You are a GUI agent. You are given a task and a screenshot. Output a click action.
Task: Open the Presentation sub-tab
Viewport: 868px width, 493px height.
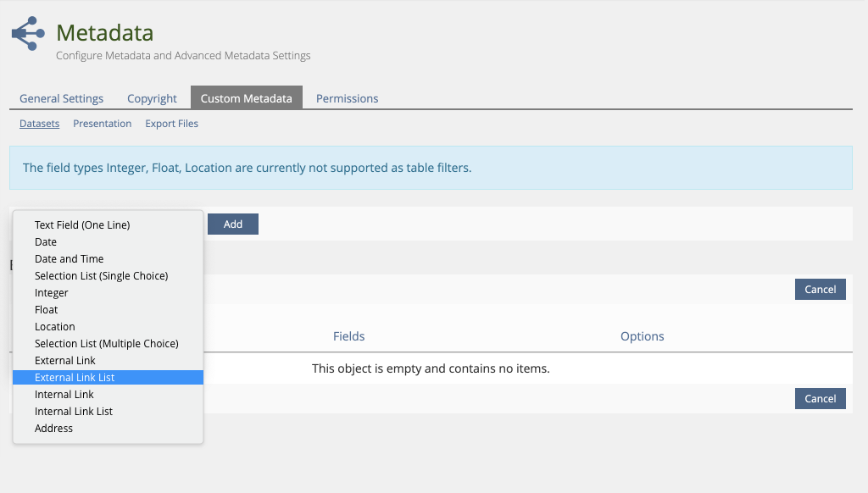tap(102, 124)
